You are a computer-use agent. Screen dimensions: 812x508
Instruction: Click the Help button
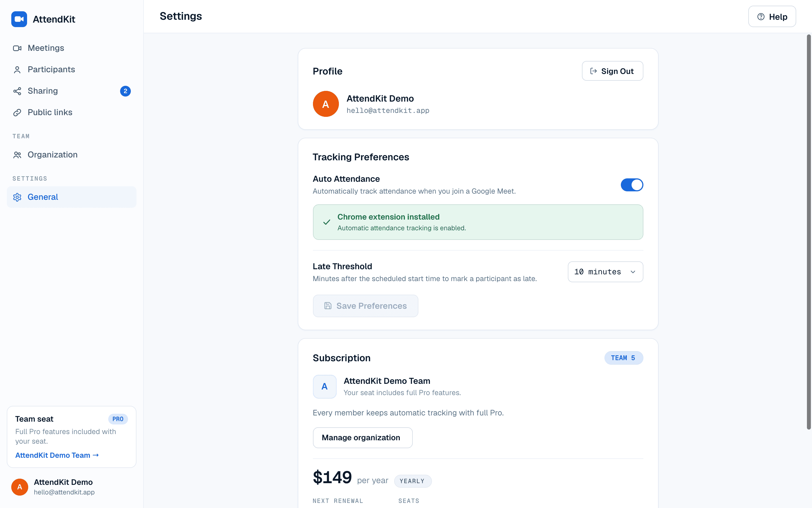pyautogui.click(x=772, y=16)
